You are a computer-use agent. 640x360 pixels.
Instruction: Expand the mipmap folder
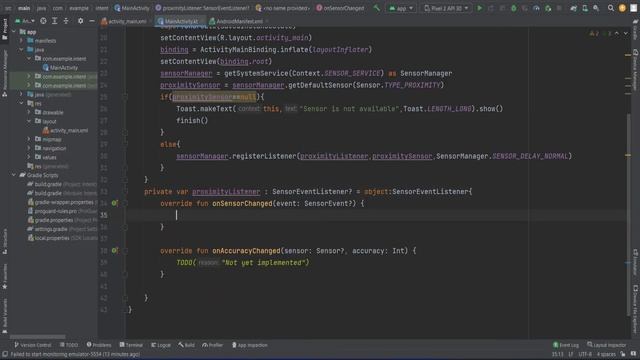click(x=29, y=139)
